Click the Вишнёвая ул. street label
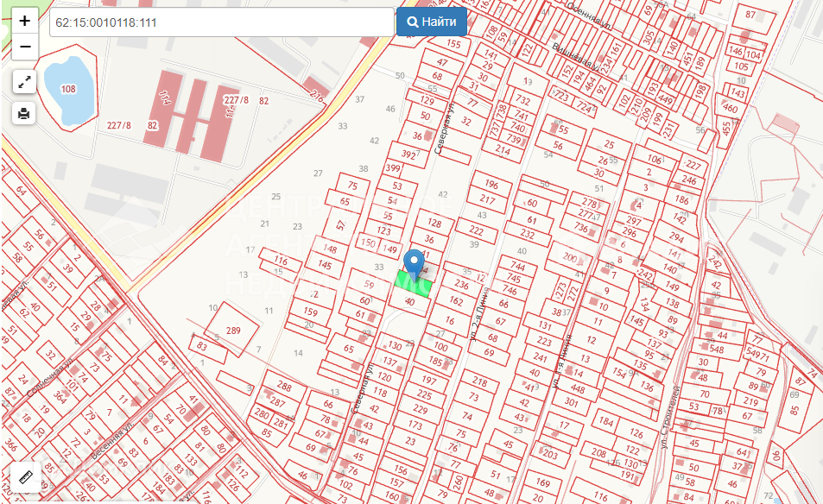Viewport: 823px width, 504px height. 576,57
